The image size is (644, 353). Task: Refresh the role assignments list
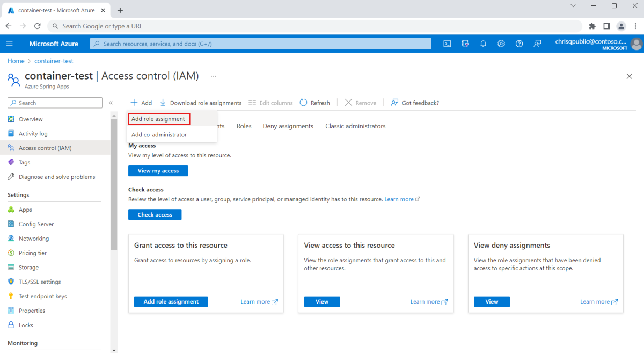click(315, 102)
